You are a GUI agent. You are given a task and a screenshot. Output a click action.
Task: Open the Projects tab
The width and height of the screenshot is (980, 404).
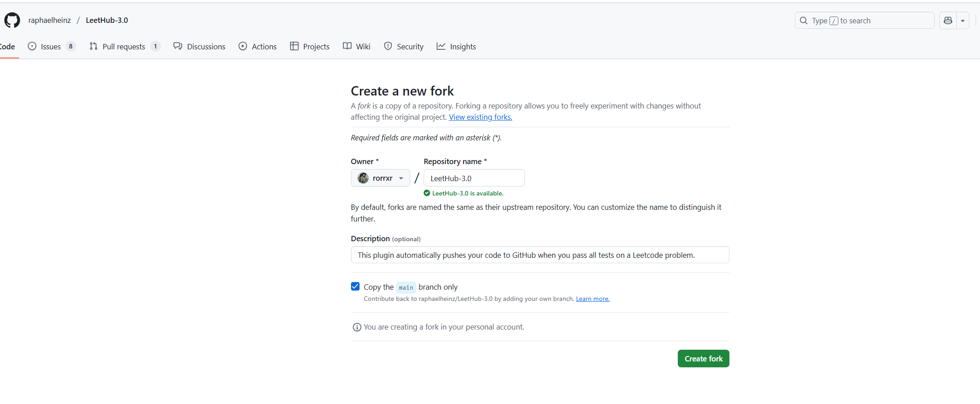[310, 47]
